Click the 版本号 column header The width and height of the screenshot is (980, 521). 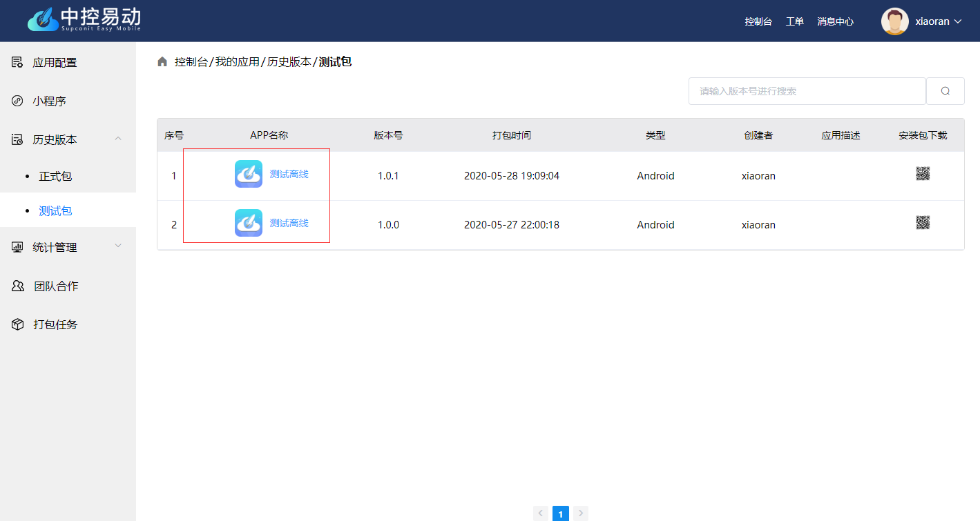pos(388,135)
